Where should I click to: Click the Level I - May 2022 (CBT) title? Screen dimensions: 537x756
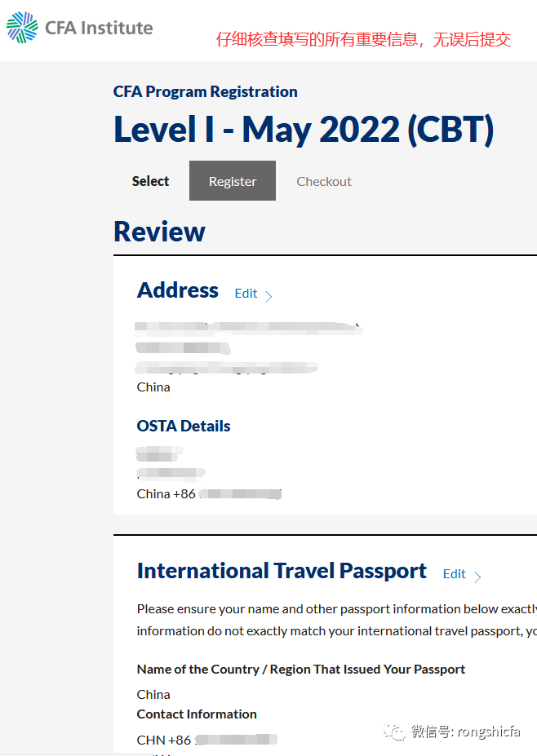pos(304,130)
